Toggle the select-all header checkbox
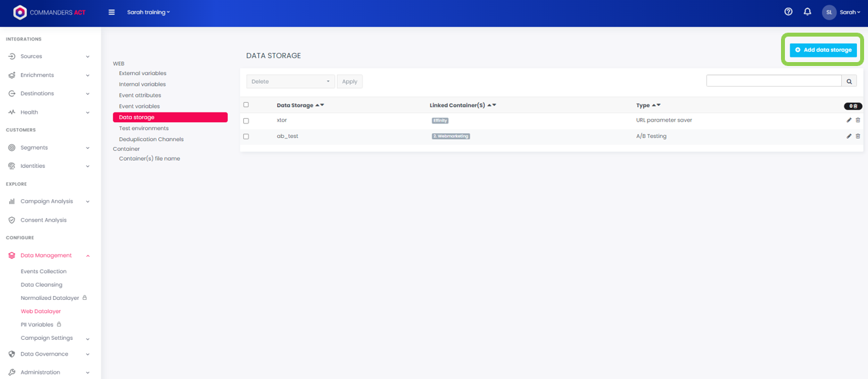Image resolution: width=868 pixels, height=379 pixels. [x=246, y=105]
